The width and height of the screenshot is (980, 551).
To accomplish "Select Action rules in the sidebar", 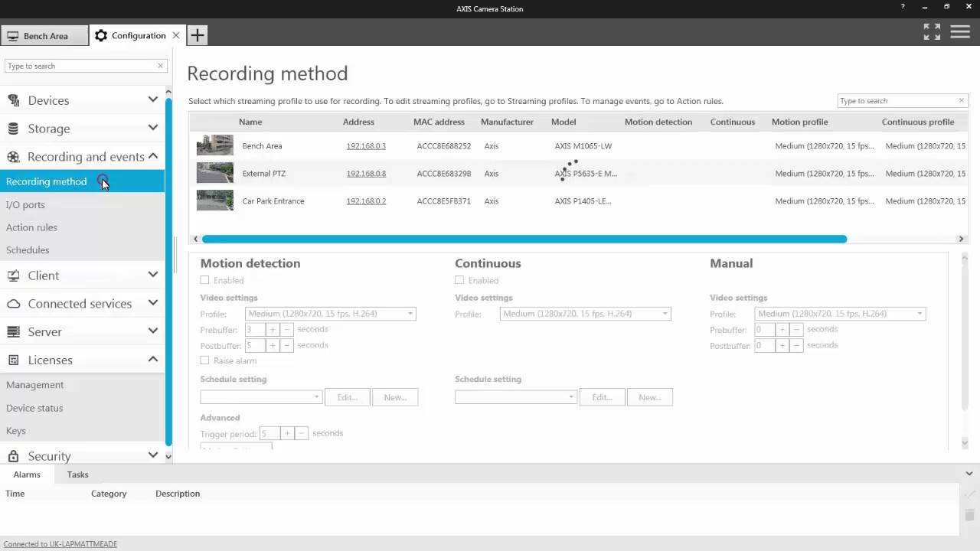I will 31,227.
